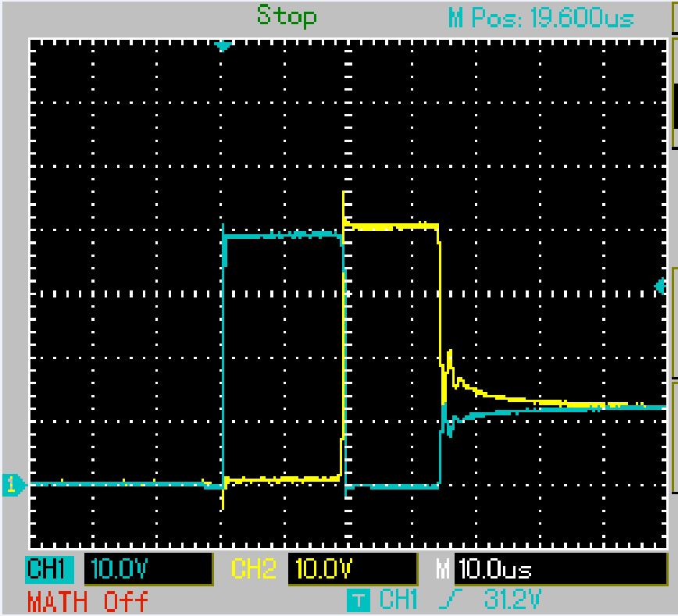Click the trigger source CH1 label
This screenshot has width=678, height=616.
click(x=400, y=600)
